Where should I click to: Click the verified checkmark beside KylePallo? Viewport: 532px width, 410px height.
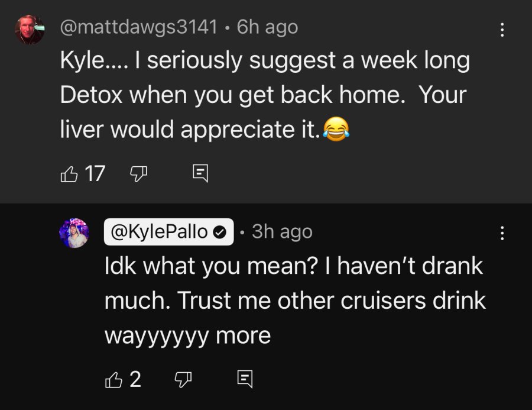pos(220,233)
